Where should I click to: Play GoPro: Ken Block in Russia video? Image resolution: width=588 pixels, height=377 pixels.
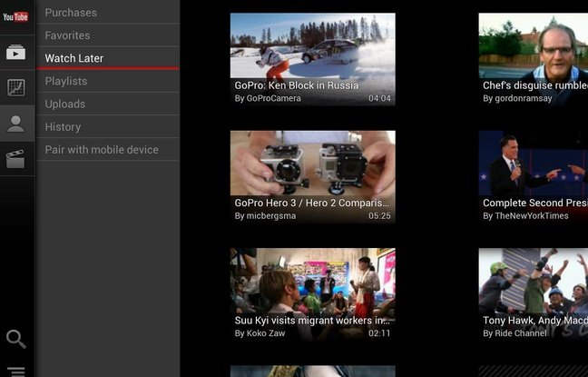tap(313, 59)
